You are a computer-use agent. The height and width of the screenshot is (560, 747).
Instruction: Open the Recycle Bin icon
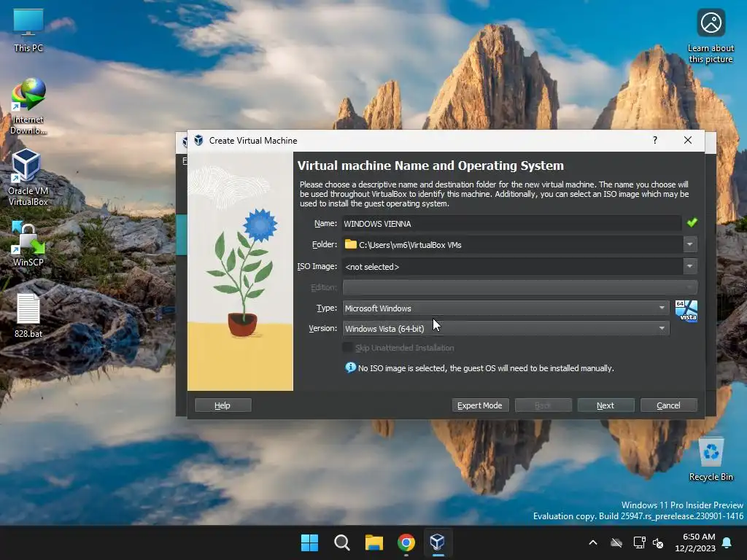point(711,459)
